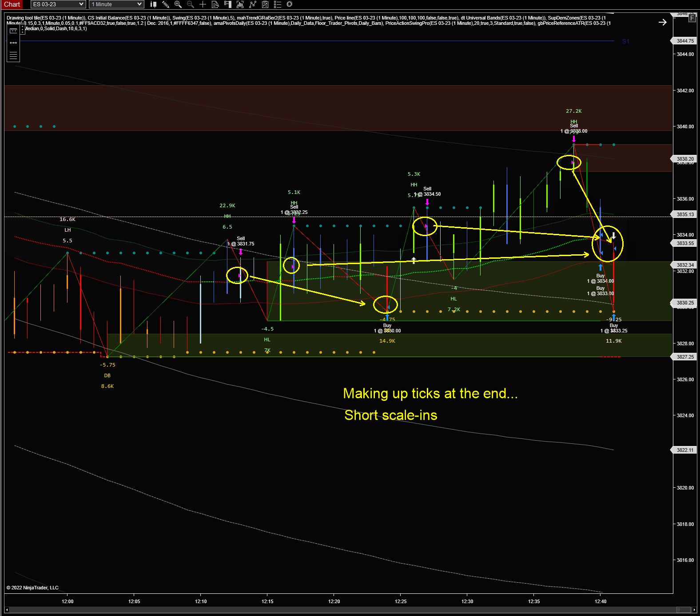Click the Sell 1 @ 3831.75 execution label
Viewport: 700px width, 616px height.
[x=241, y=241]
